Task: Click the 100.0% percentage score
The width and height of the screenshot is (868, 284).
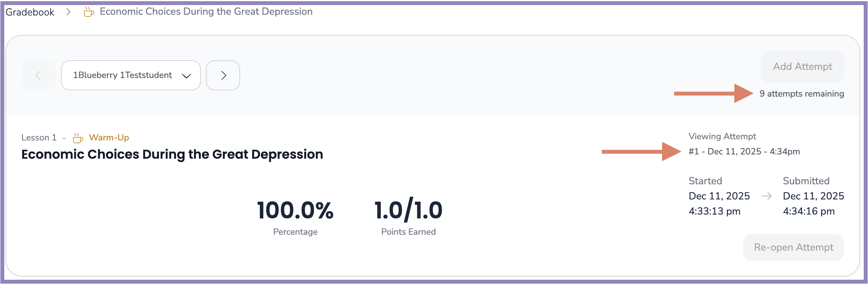Action: coord(295,210)
